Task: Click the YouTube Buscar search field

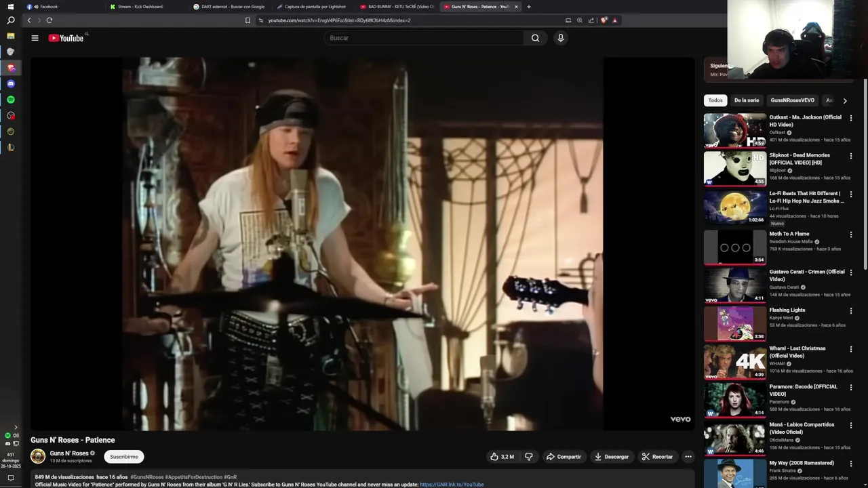Action: [x=424, y=38]
